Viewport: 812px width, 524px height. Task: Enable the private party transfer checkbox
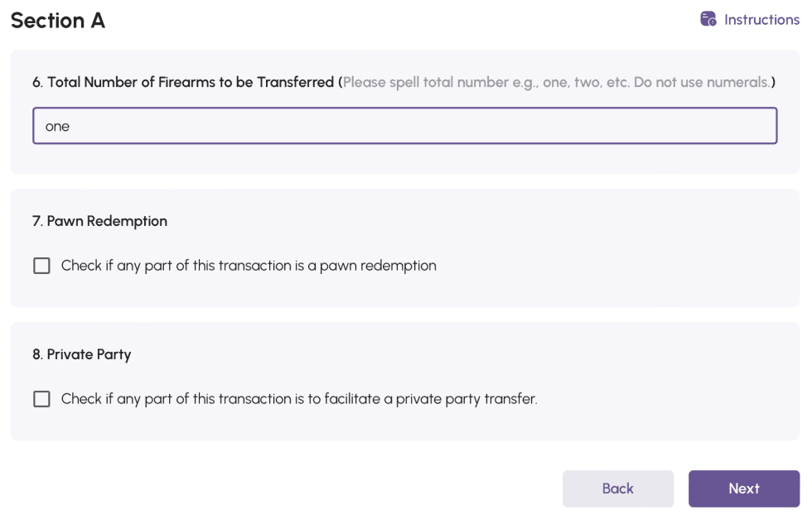(41, 399)
